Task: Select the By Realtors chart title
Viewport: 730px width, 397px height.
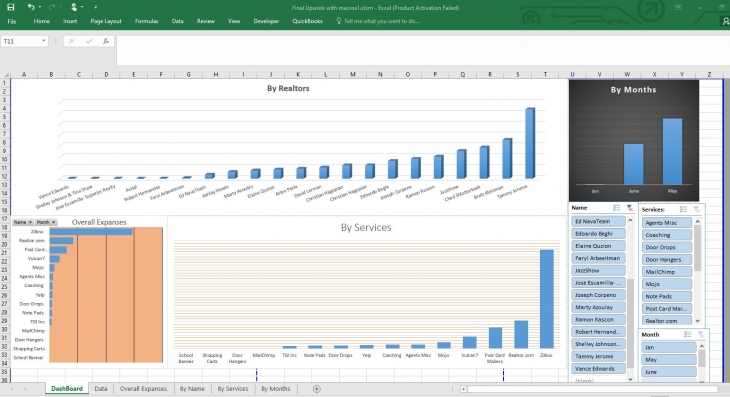Action: tap(288, 88)
